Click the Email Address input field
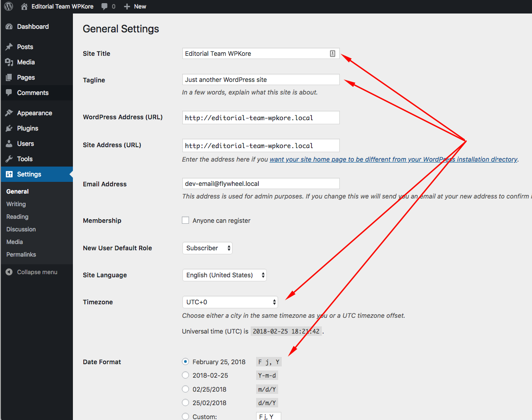532x420 pixels. click(x=261, y=184)
